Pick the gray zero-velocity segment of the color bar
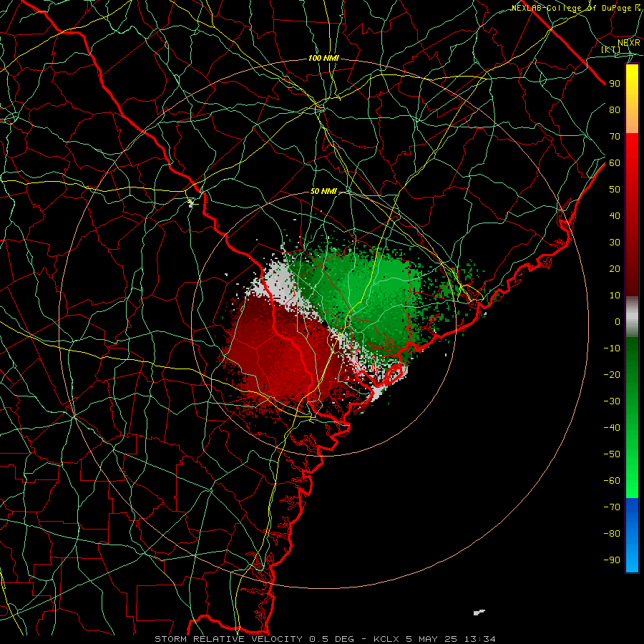The image size is (644, 644). click(632, 317)
